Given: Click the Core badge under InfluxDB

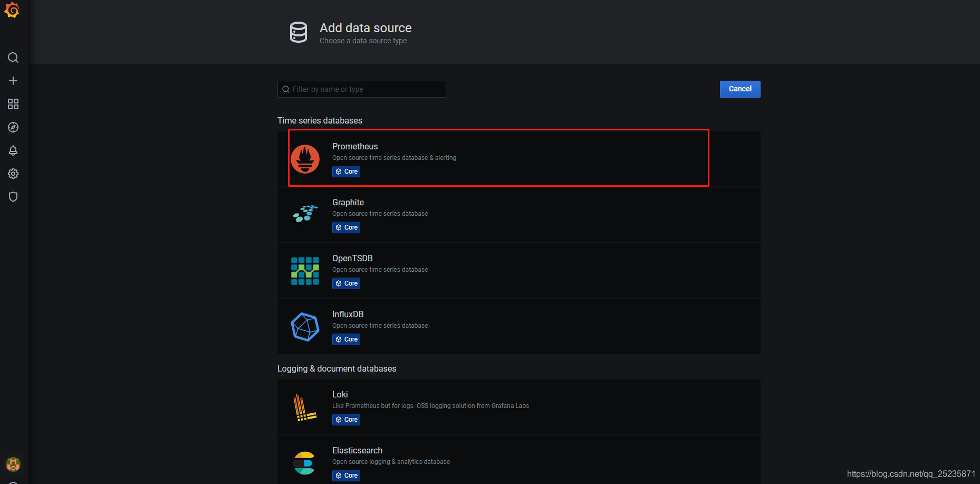Looking at the screenshot, I should [347, 339].
